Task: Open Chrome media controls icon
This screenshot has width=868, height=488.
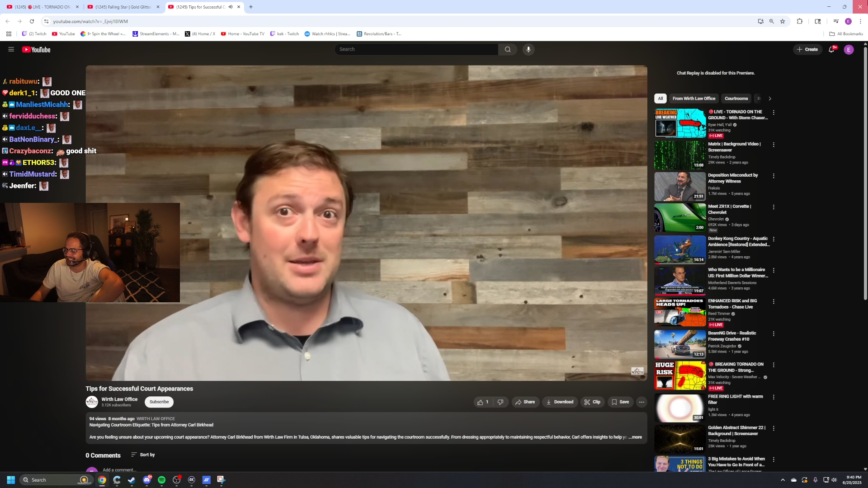Action: (x=836, y=21)
